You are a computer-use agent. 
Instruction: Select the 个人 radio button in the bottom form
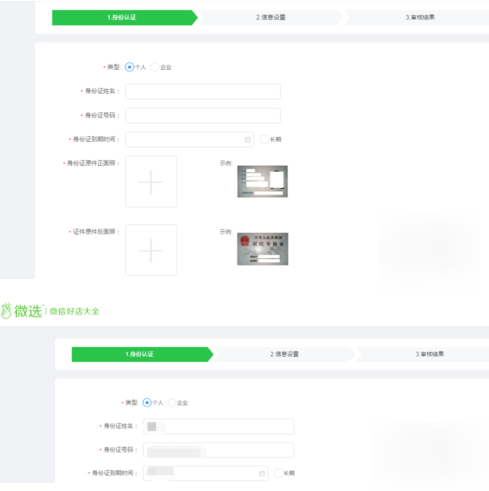(x=147, y=403)
